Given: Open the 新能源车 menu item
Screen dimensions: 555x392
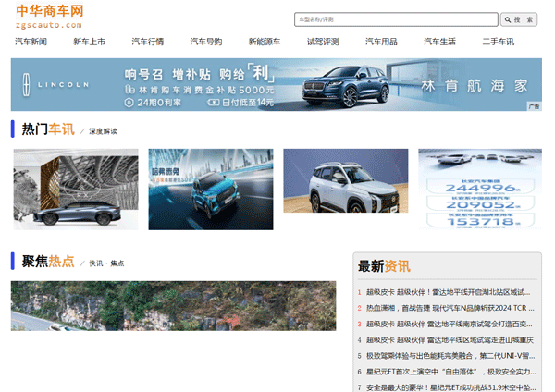Looking at the screenshot, I should coord(265,42).
